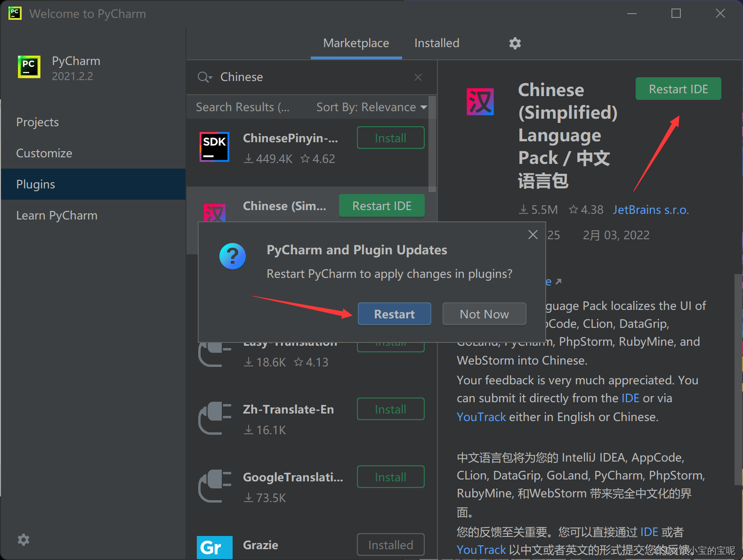The width and height of the screenshot is (743, 560).
Task: Open the Projects section
Action: [93, 122]
